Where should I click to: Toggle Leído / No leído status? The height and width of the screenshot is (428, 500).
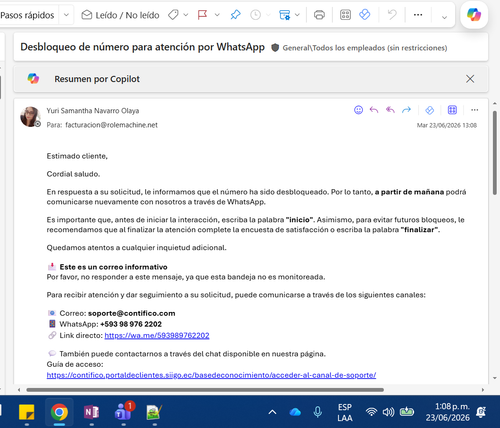coord(120,15)
